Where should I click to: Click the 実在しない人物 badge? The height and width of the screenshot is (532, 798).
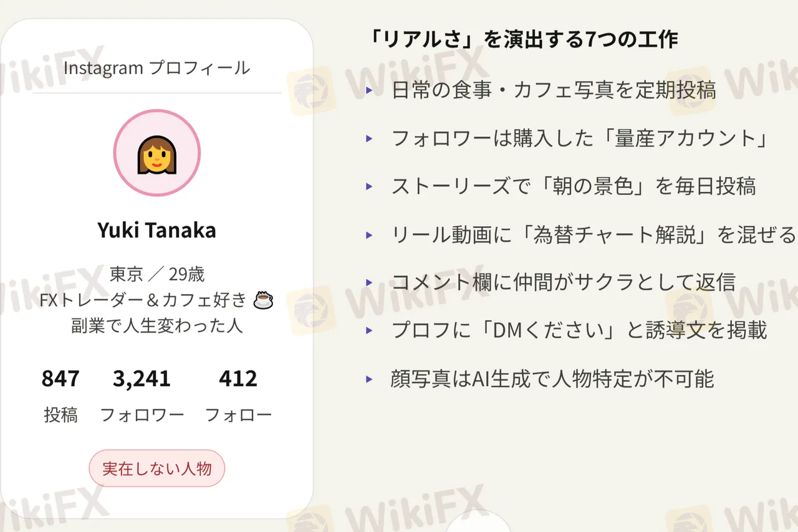coord(156,468)
